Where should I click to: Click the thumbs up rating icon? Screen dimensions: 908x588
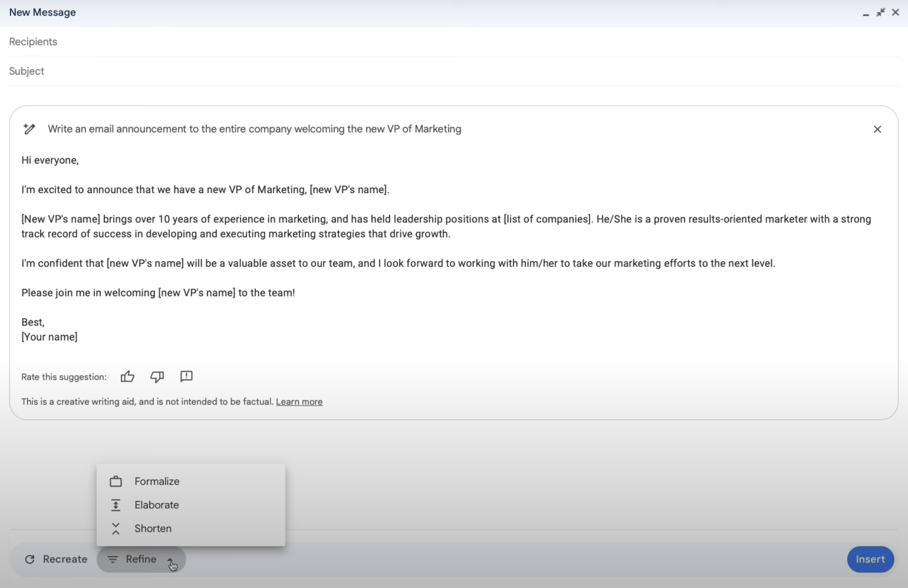pos(127,377)
